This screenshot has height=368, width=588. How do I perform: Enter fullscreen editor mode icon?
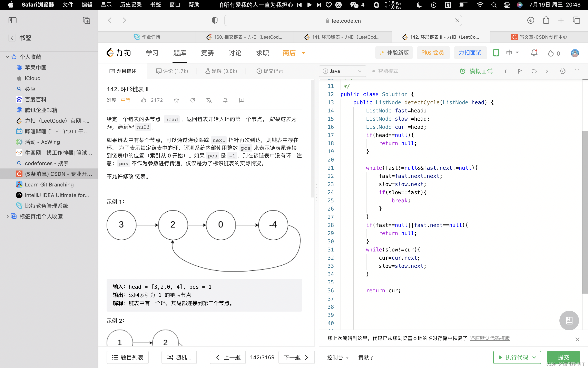pos(577,71)
